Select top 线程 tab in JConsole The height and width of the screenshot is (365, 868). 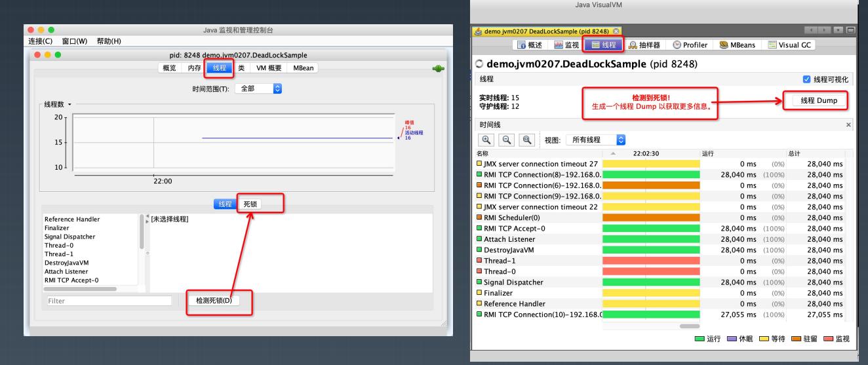(219, 67)
